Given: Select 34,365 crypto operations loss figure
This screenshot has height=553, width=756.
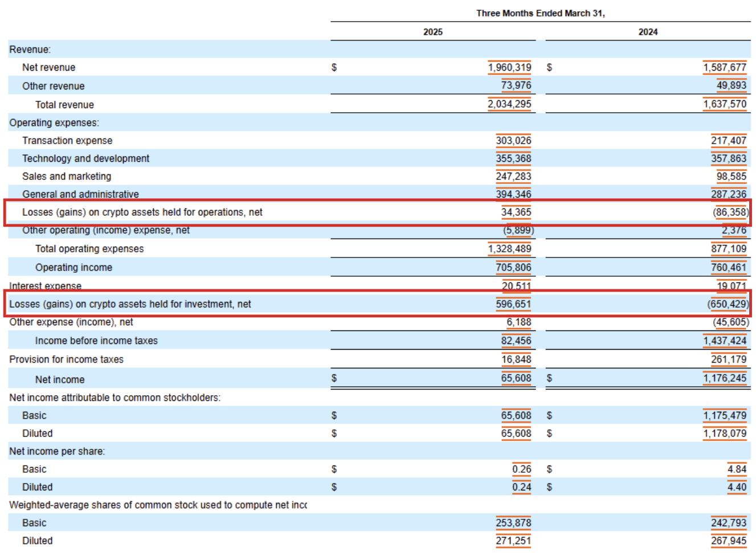Looking at the screenshot, I should tap(516, 212).
